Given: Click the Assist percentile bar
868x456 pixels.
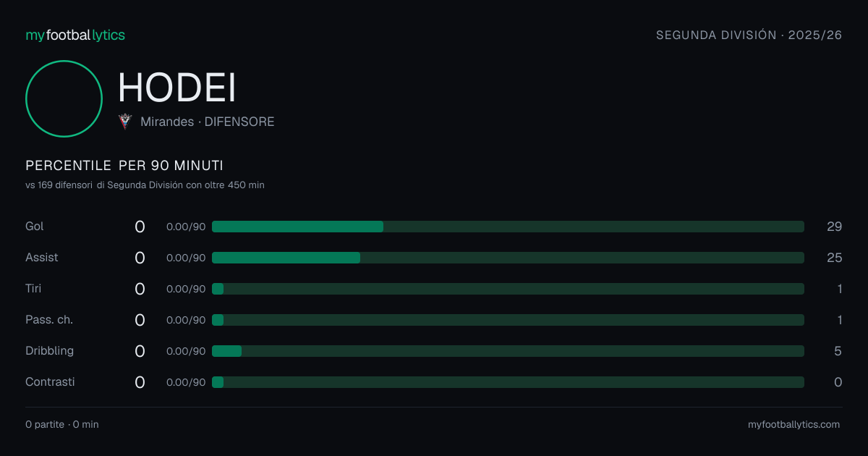Looking at the screenshot, I should tap(508, 258).
